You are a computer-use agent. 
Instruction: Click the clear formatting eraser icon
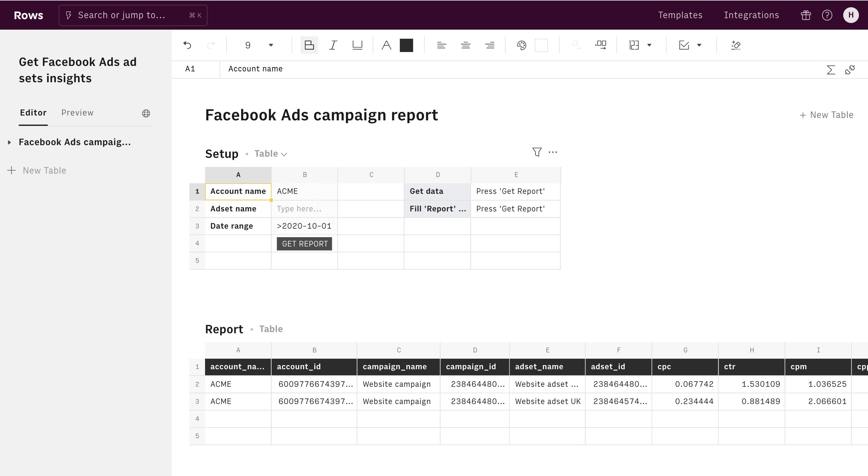[x=736, y=45]
